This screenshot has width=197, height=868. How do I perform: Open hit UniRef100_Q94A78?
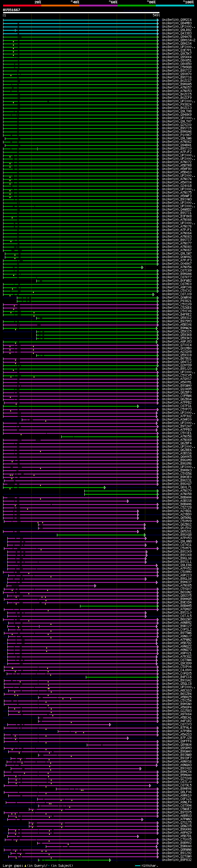177,37
